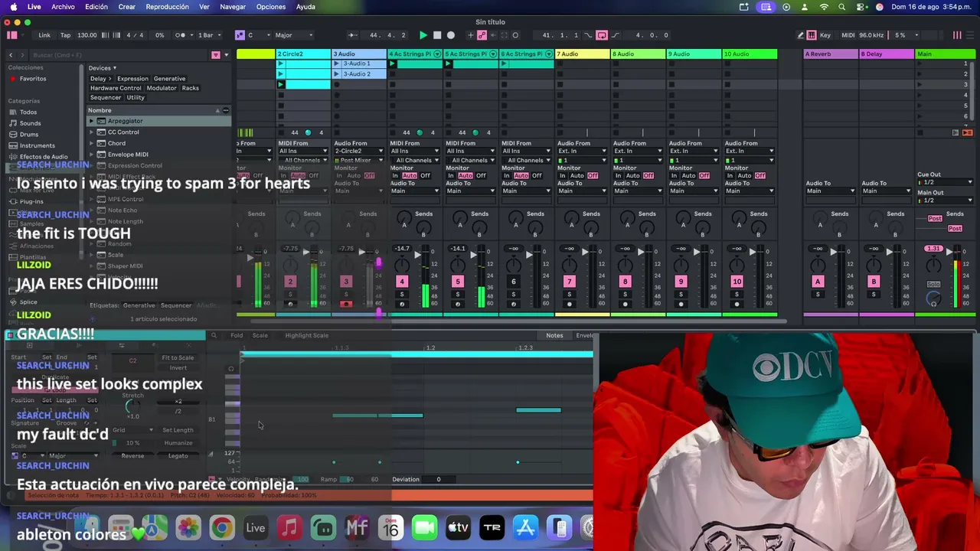Toggle track 4 activator button
Image resolution: width=980 pixels, height=551 pixels.
tap(401, 282)
